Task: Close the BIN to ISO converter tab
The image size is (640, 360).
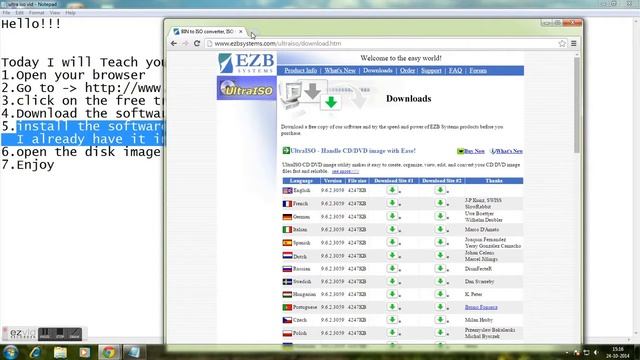Action: click(x=241, y=31)
